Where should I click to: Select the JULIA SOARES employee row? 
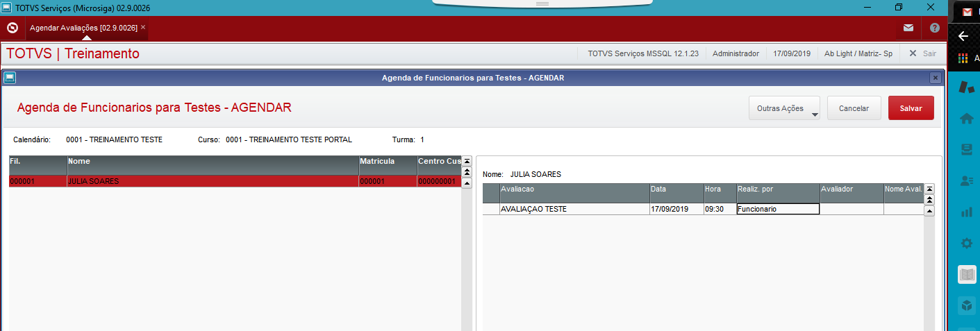(x=235, y=181)
